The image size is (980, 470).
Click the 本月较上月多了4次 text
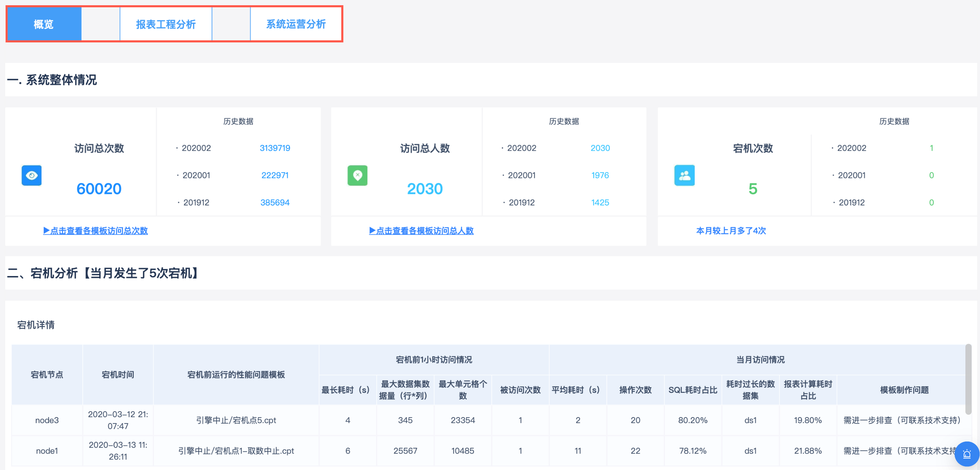[730, 230]
